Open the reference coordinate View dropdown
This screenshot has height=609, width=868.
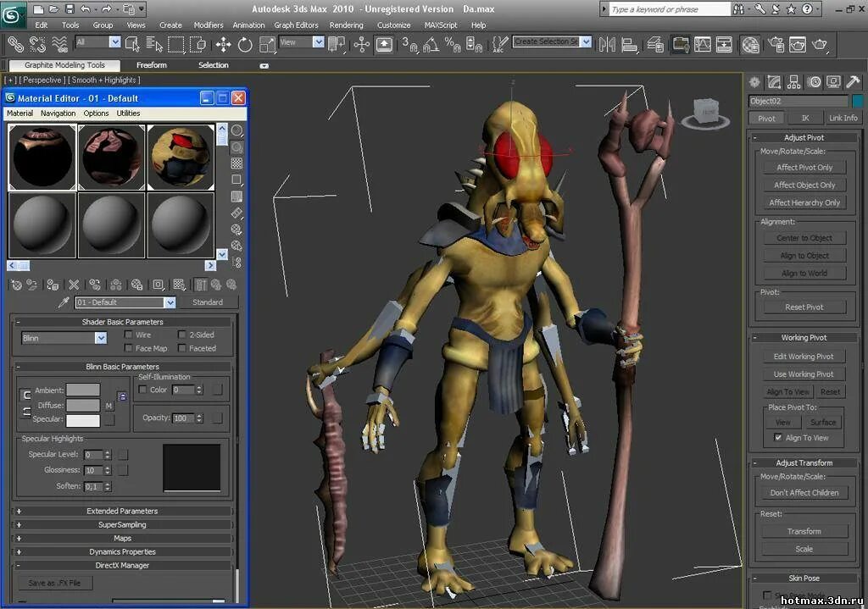pos(319,42)
